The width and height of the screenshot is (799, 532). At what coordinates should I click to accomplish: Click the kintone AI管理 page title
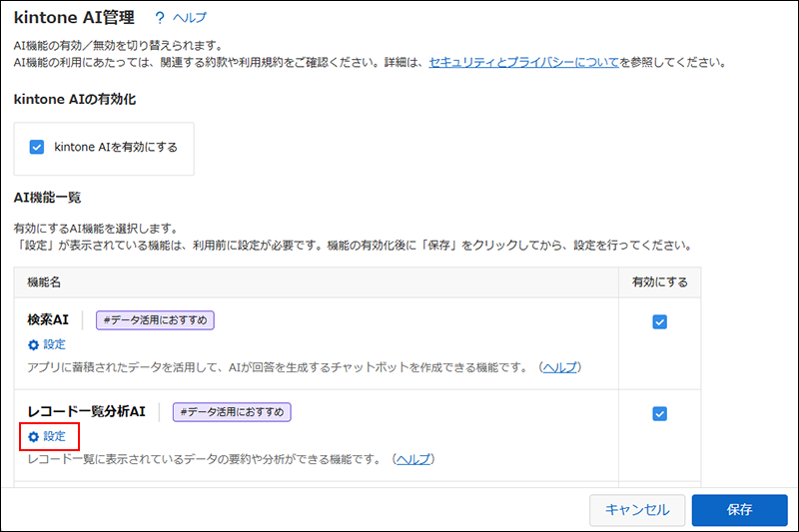coord(74,17)
